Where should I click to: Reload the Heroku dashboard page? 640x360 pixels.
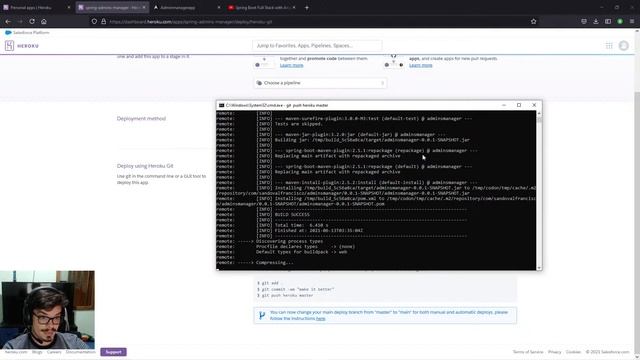[32, 21]
